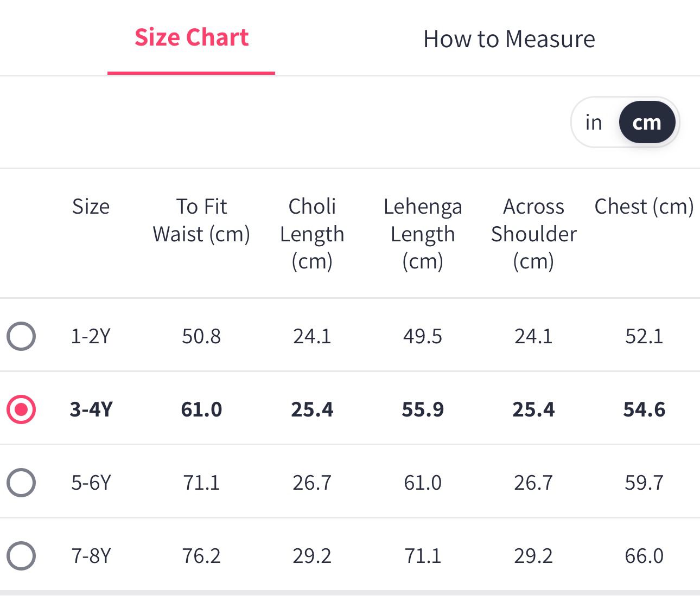Click the 1-2Y size label
The height and width of the screenshot is (596, 700).
(91, 336)
